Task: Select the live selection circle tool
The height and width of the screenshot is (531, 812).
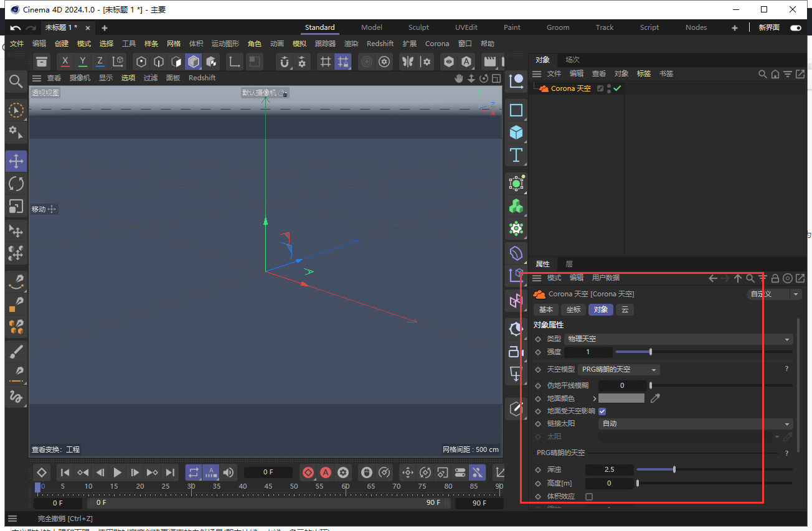Action: (16, 111)
